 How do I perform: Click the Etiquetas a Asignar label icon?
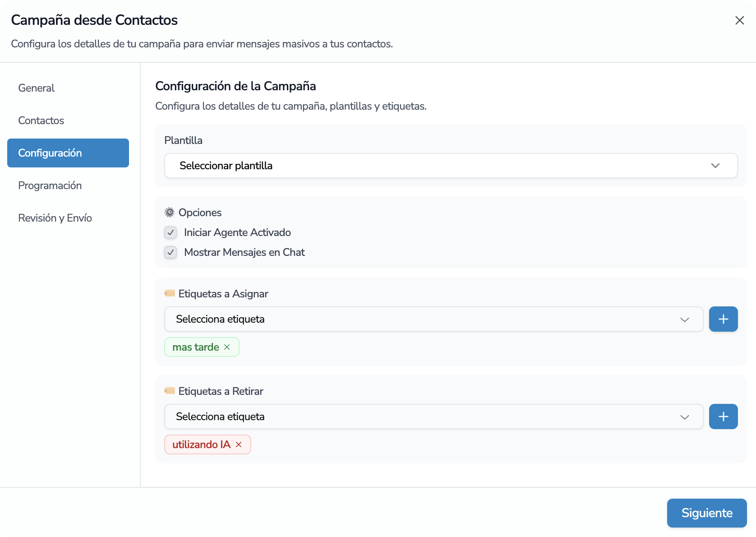point(170,293)
